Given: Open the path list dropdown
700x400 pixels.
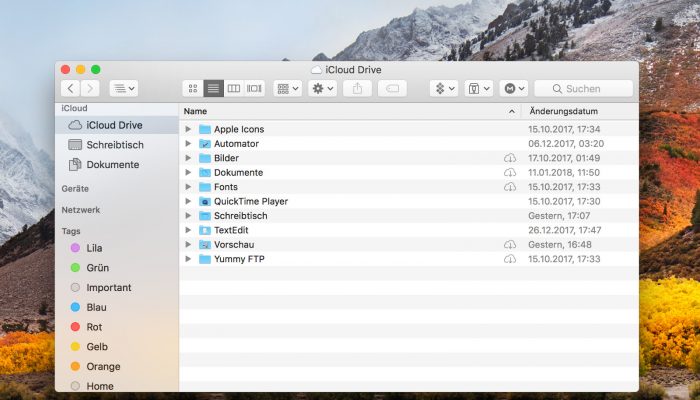Looking at the screenshot, I should [124, 88].
